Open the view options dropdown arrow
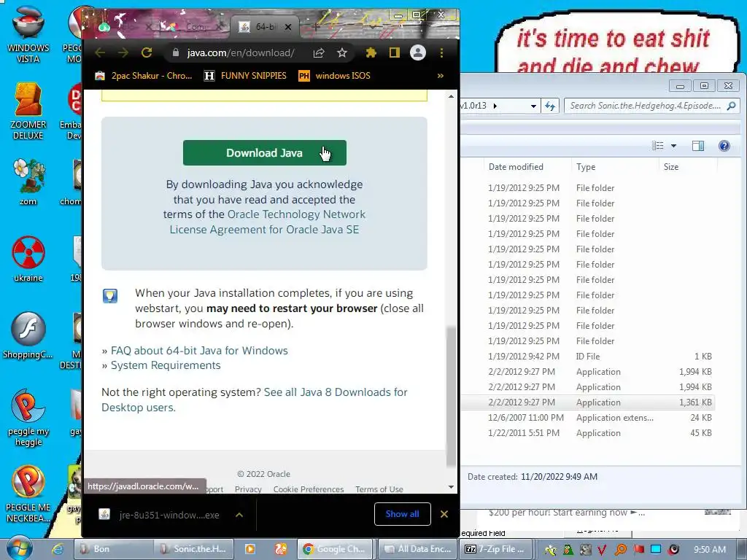 (x=673, y=146)
